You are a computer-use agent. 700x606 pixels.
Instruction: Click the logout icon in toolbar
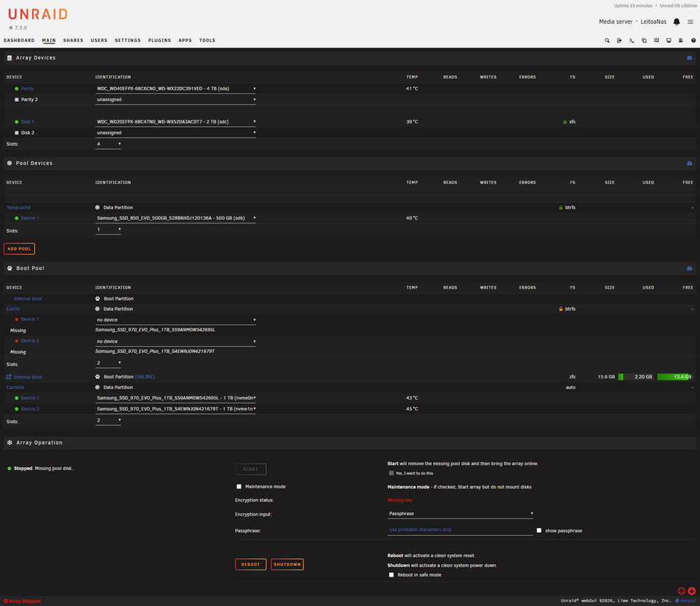[619, 41]
